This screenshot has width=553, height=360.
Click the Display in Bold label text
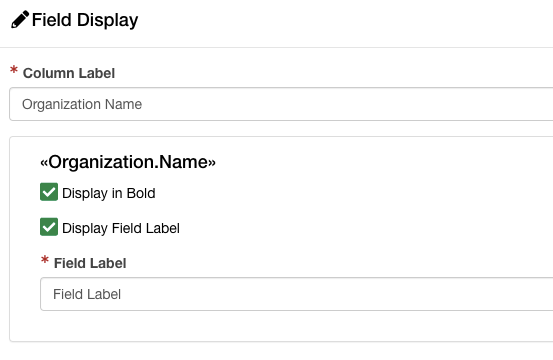pos(109,193)
